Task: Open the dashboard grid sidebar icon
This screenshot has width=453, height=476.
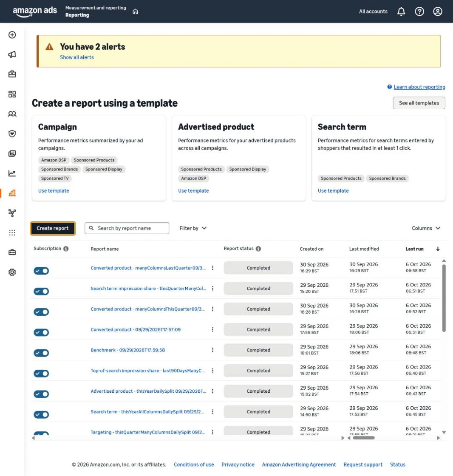Action: (12, 94)
